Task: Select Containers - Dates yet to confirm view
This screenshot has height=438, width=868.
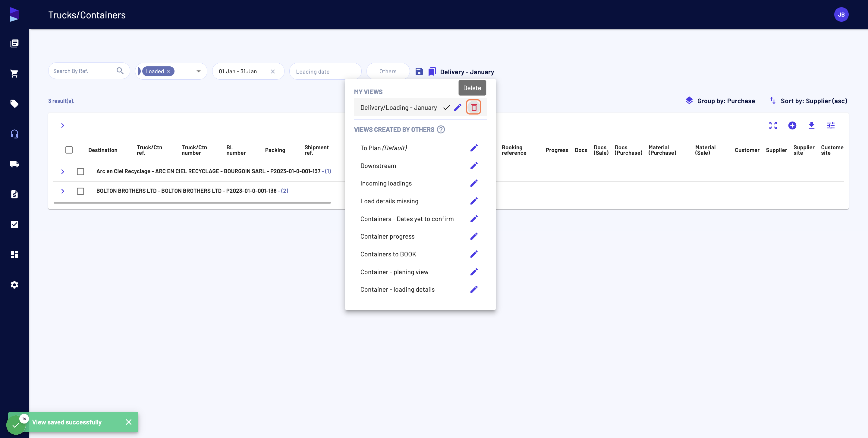Action: point(407,219)
